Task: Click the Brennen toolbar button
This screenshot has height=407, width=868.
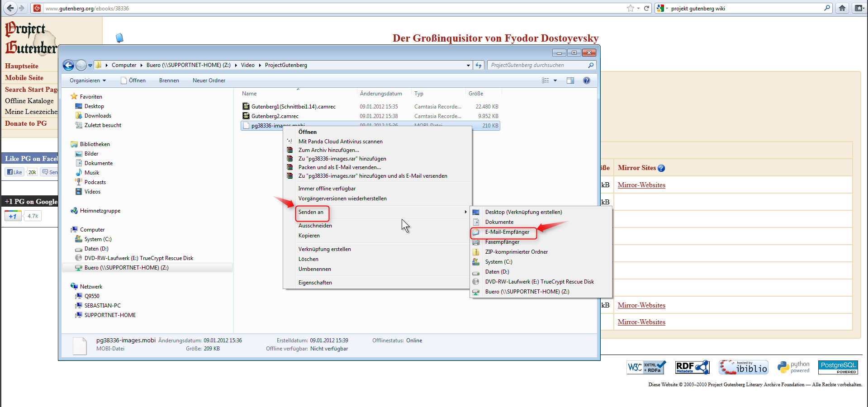Action: (169, 80)
